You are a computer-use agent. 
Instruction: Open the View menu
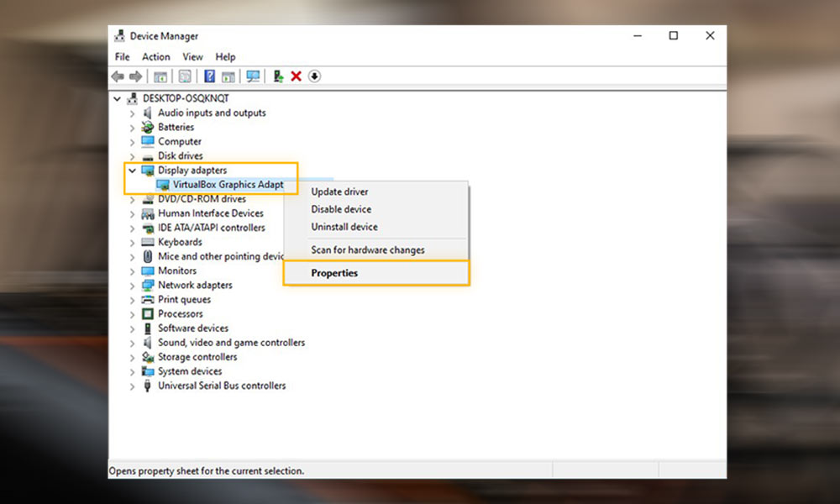click(193, 57)
